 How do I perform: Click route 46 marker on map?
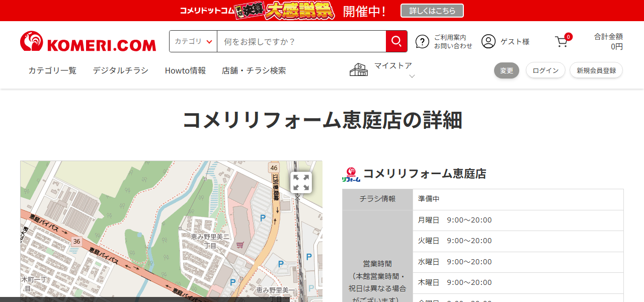pyautogui.click(x=274, y=168)
